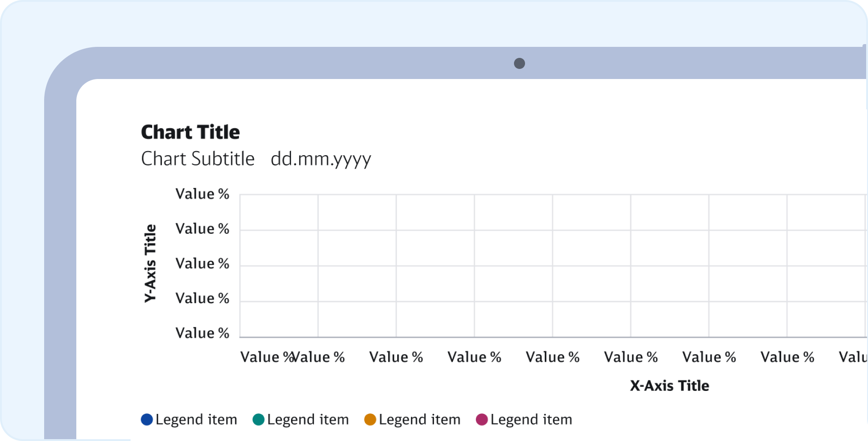Click the topmost Y-axis Value % label

(x=202, y=194)
